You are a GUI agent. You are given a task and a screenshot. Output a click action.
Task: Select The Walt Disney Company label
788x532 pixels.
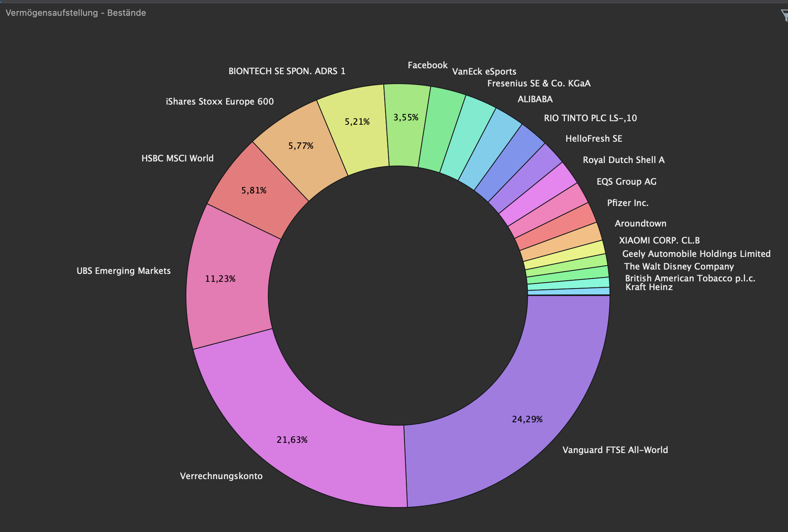click(x=679, y=266)
